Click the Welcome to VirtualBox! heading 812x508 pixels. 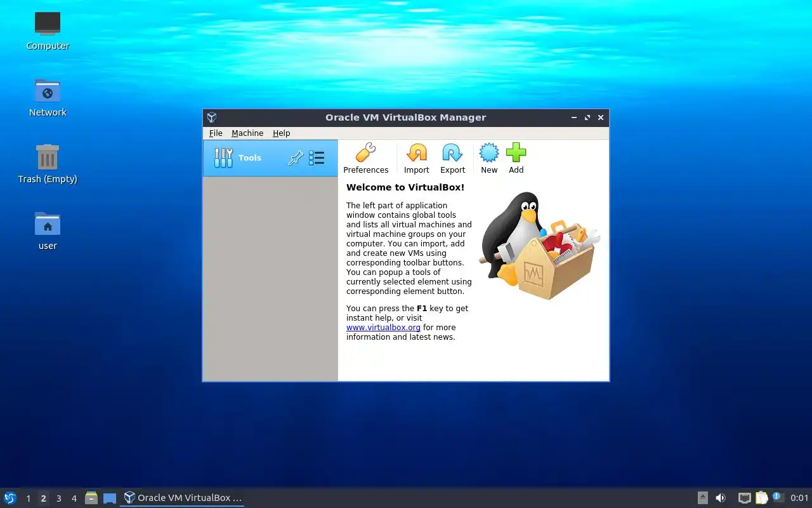point(405,187)
